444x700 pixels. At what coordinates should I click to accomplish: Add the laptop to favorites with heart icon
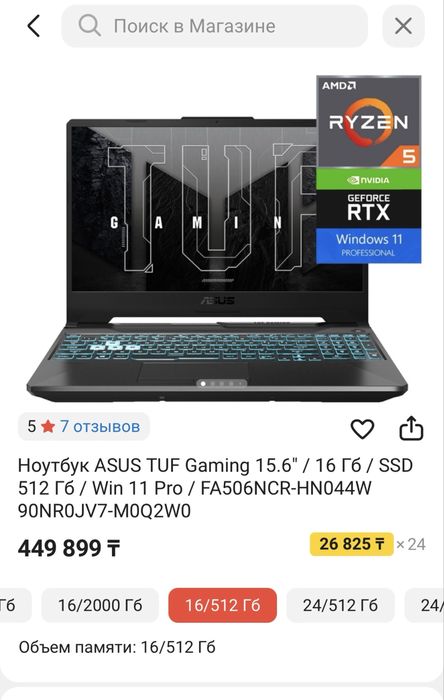(362, 429)
